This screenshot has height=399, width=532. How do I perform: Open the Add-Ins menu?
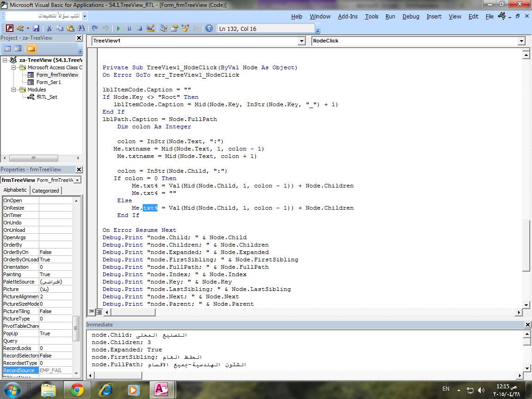click(x=347, y=16)
